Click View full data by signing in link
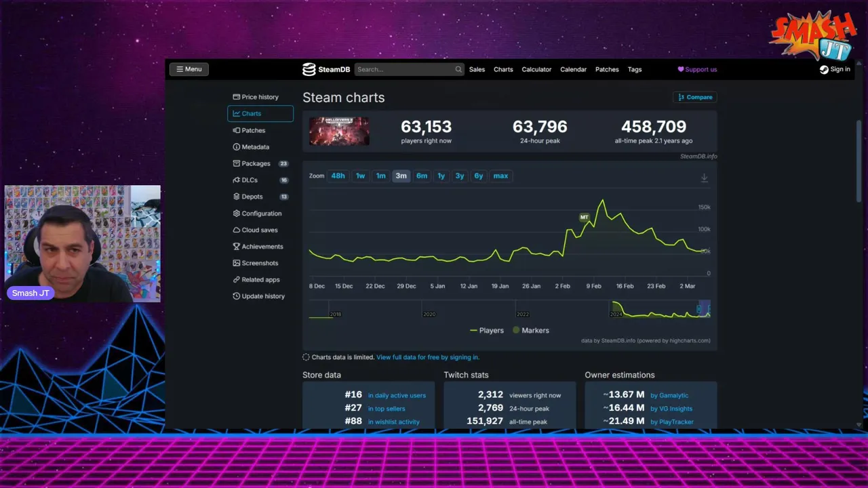 click(428, 357)
